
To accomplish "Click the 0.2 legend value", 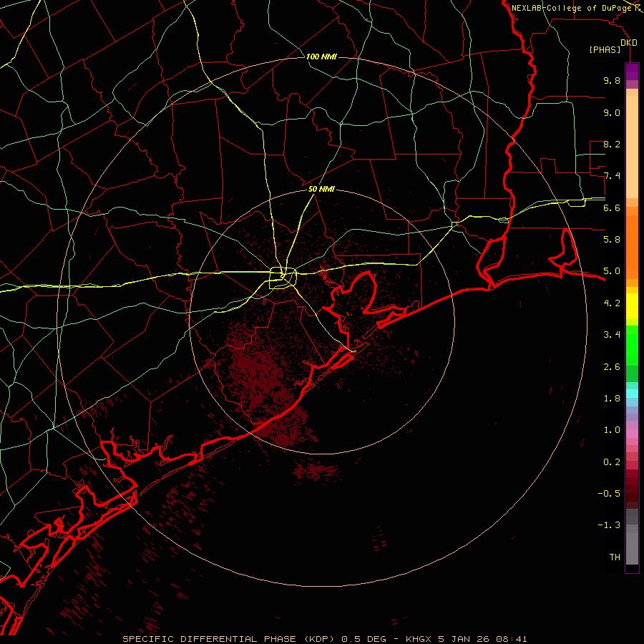I will point(612,462).
